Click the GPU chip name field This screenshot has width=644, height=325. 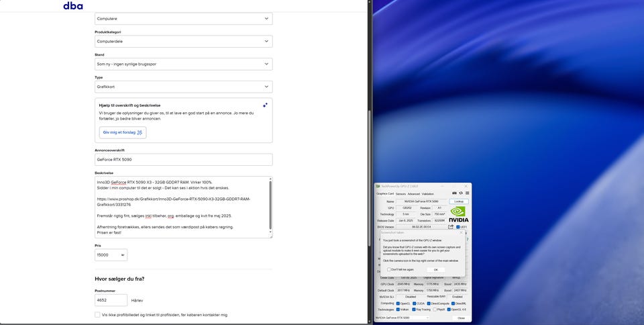[407, 208]
